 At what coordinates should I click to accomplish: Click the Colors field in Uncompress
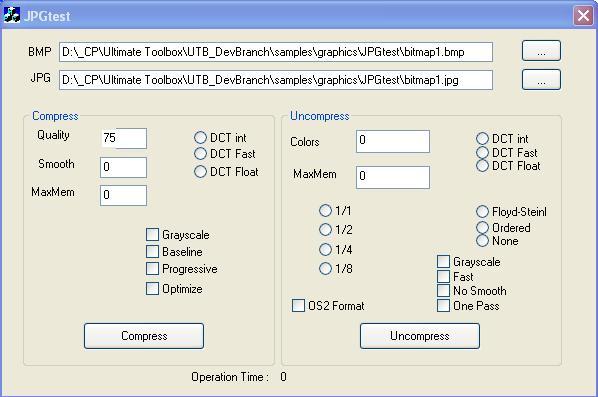click(x=393, y=141)
